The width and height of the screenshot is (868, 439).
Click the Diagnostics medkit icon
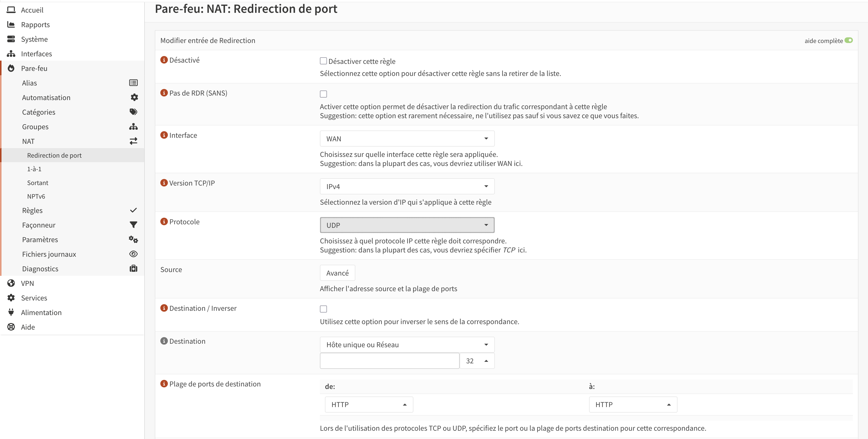[x=133, y=268]
